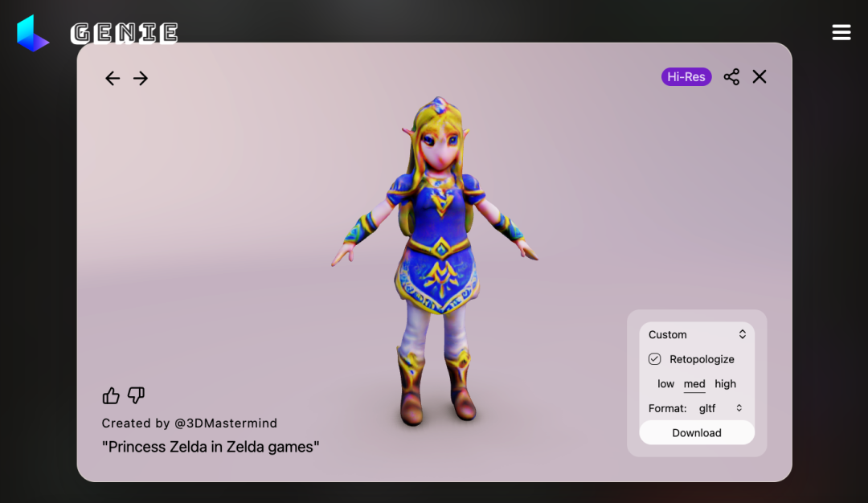This screenshot has width=868, height=503.
Task: Open the hamburger menu
Action: (841, 32)
